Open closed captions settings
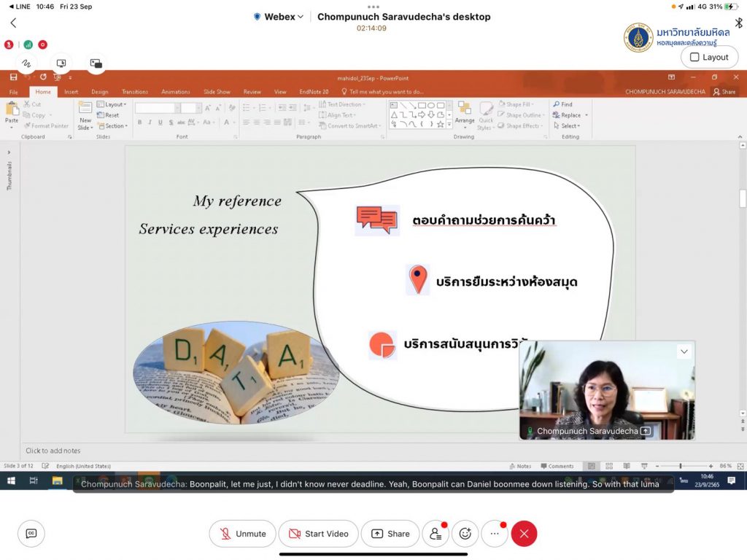747x560 pixels. click(31, 534)
